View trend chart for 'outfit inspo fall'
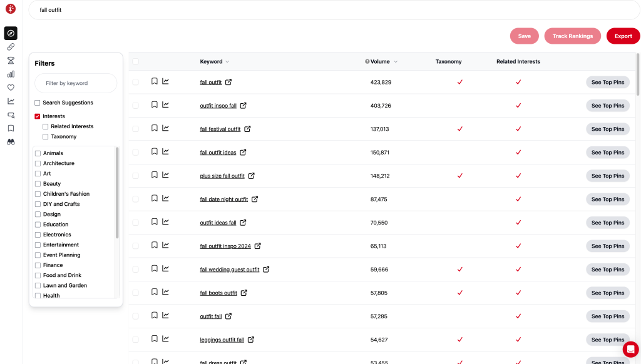Viewport: 641px width, 364px height. click(165, 104)
